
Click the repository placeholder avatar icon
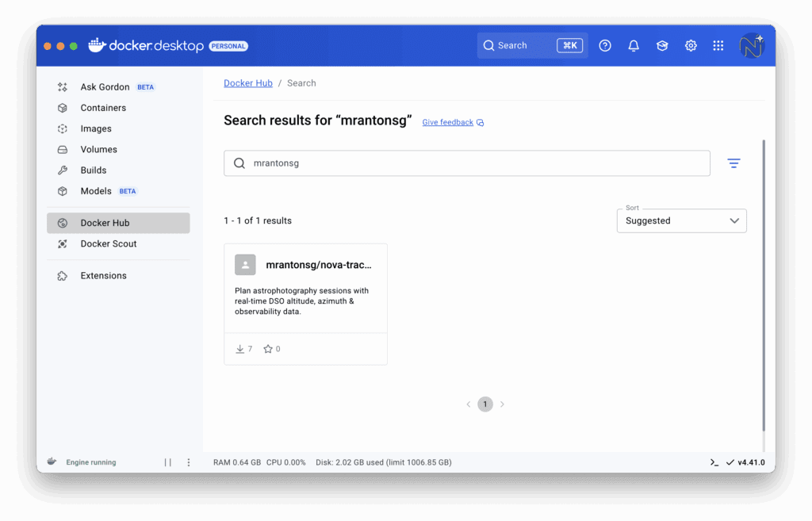245,265
